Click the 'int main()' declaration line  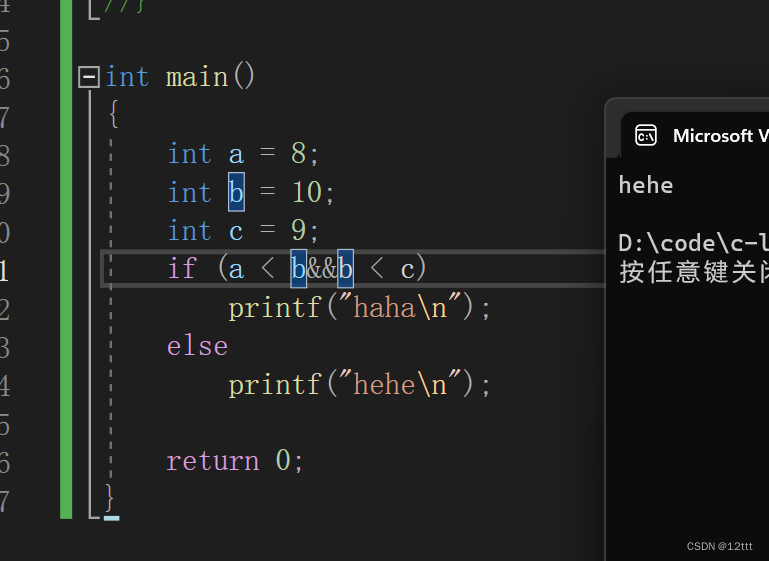(180, 77)
